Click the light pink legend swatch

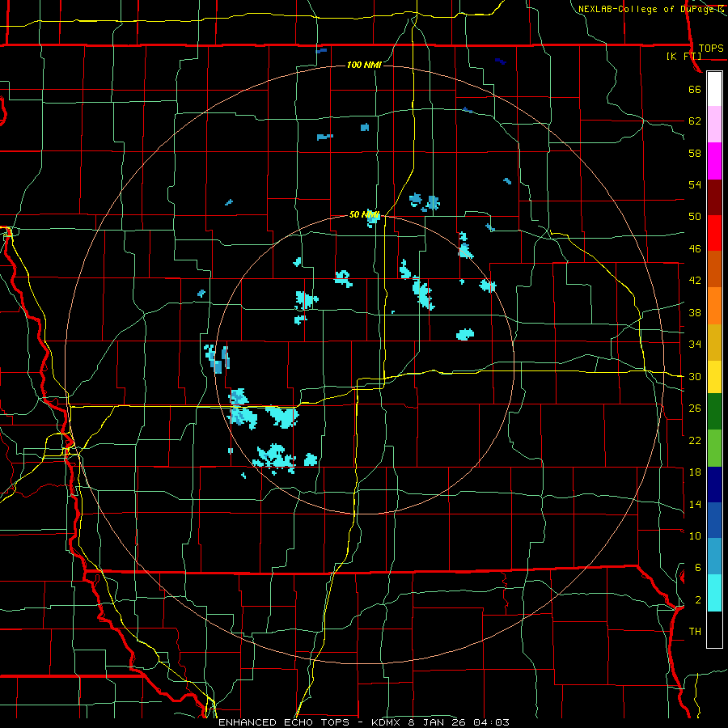point(714,125)
